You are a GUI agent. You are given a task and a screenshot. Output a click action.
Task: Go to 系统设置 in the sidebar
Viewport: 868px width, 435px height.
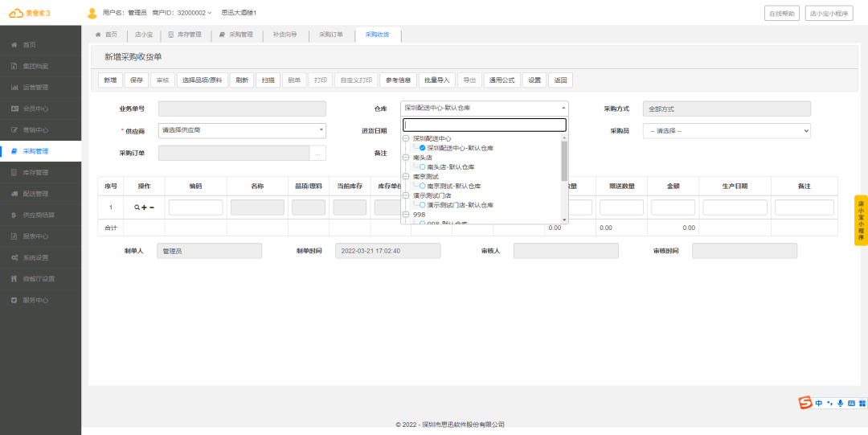coord(35,257)
